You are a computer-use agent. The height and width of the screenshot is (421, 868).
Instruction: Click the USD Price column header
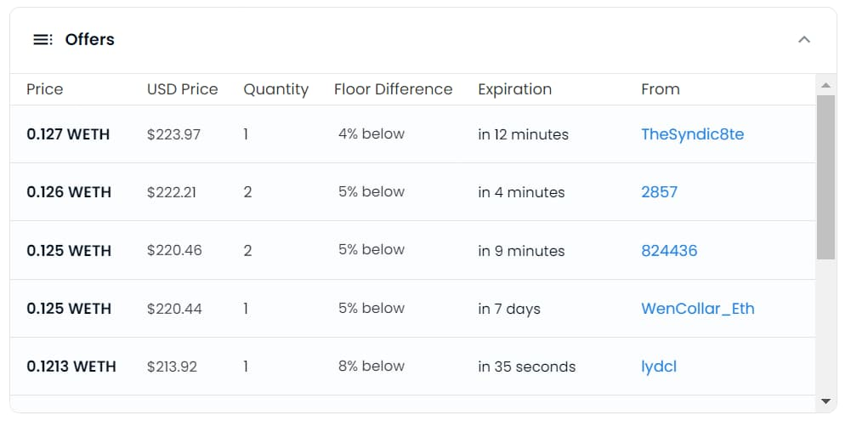pyautogui.click(x=182, y=89)
